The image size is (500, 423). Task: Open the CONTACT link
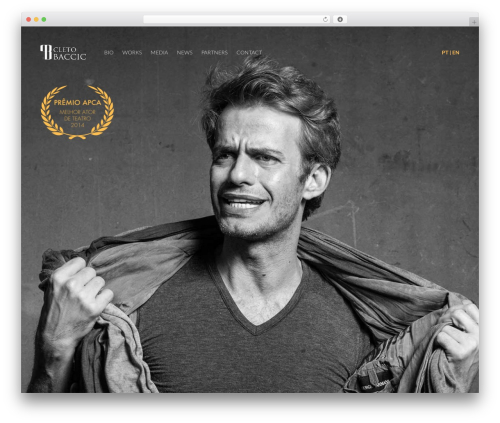[x=249, y=53]
